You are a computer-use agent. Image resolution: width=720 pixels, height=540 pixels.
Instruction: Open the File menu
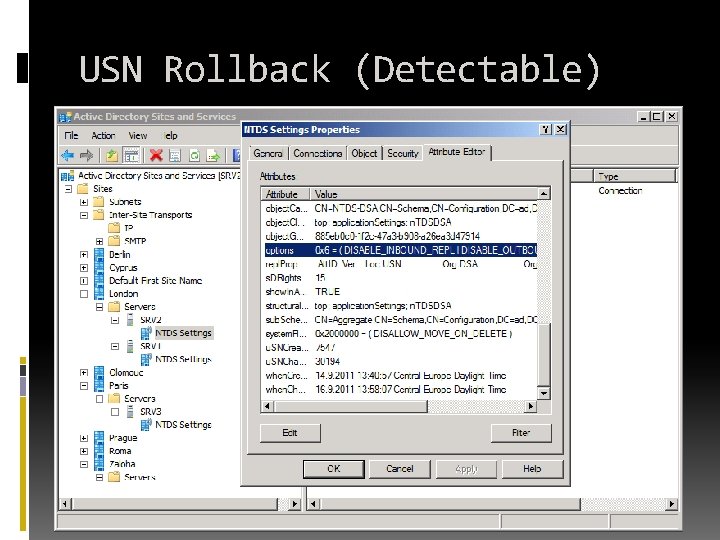pyautogui.click(x=71, y=135)
